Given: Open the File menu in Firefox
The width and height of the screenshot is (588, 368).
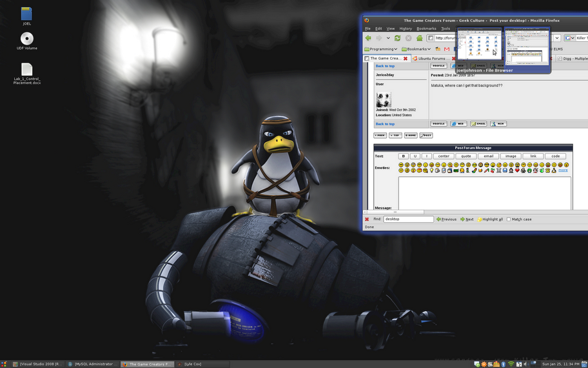Looking at the screenshot, I should [367, 28].
